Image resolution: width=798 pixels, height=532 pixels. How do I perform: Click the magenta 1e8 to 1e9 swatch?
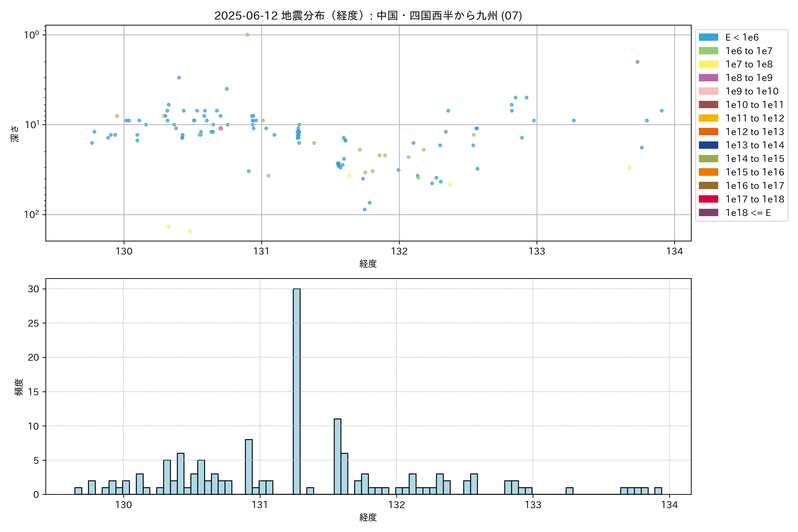point(708,78)
